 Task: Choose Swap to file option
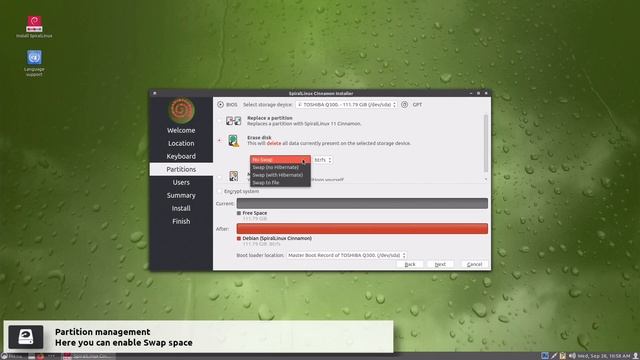[x=280, y=183]
